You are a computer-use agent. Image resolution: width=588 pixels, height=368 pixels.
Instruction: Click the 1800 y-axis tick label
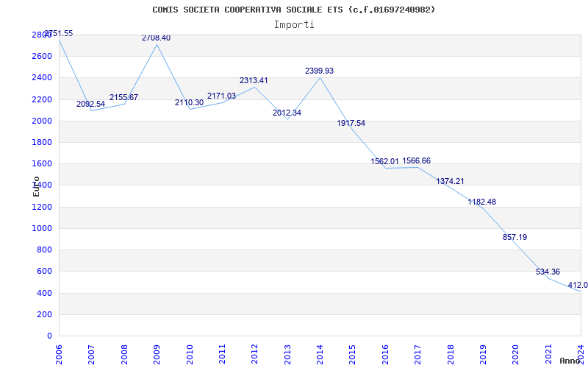click(x=42, y=143)
